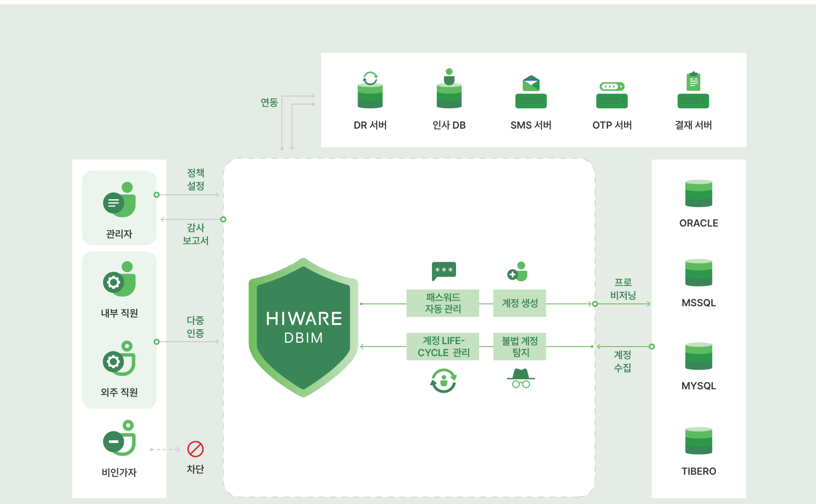816x504 pixels.
Task: Click the 패스워드 자동 관리 box
Action: point(443,303)
